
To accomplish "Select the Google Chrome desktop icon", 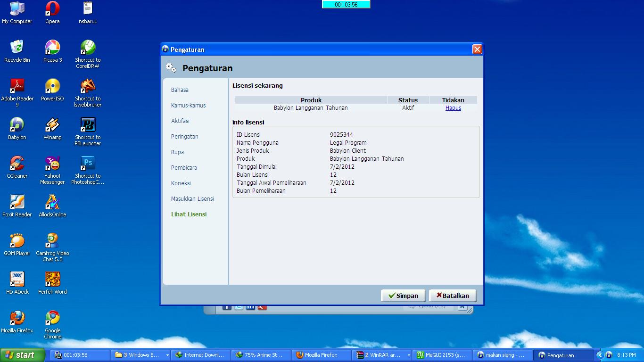I will (x=52, y=325).
